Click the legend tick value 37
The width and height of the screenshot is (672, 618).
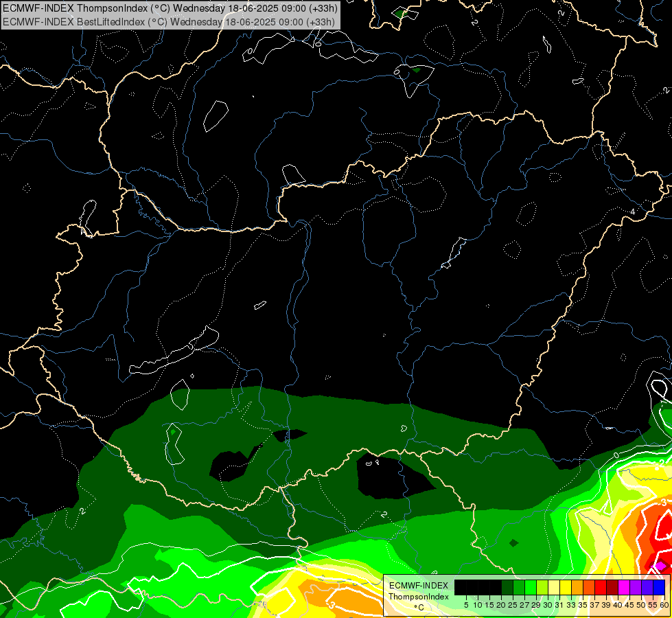(594, 605)
